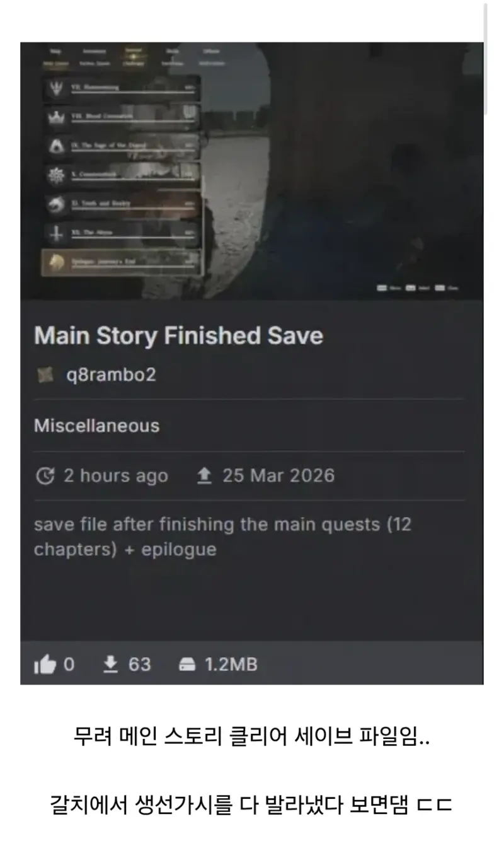
Task: Click the thumbs-up endorse icon
Action: (45, 665)
